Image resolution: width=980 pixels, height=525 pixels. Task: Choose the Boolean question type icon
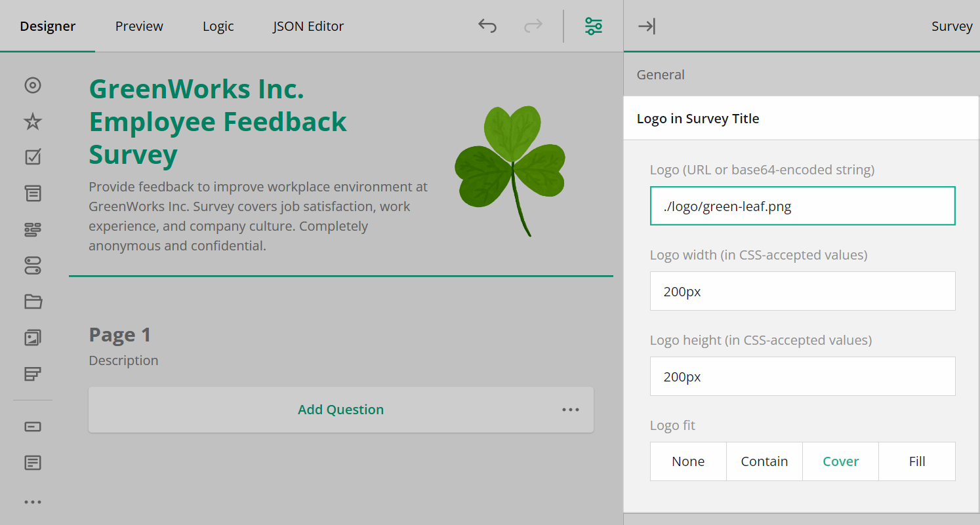coord(33,265)
